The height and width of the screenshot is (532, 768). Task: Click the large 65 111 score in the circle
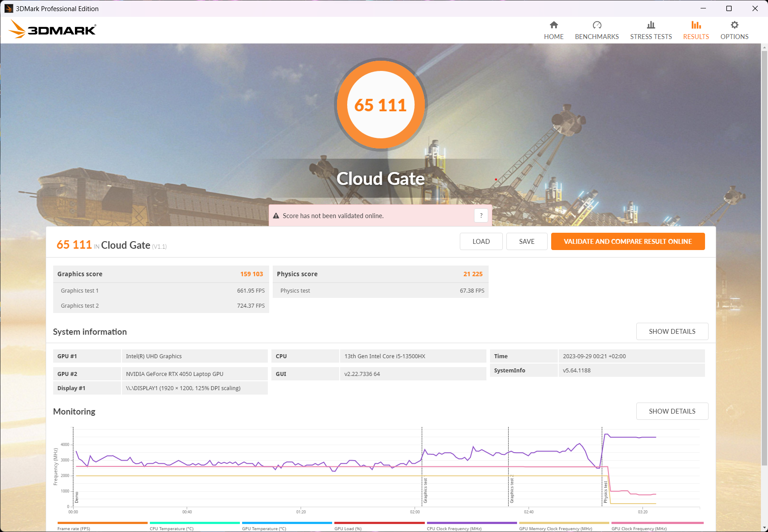[380, 106]
